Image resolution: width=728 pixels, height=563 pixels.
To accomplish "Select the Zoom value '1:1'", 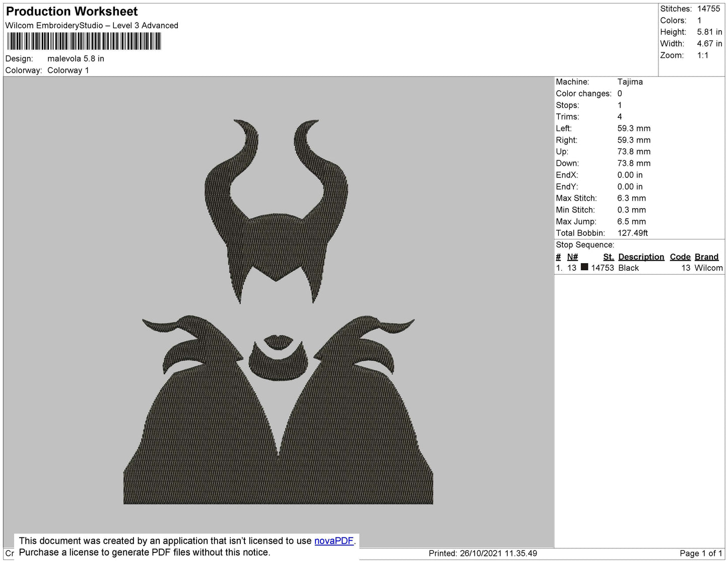I will [703, 55].
